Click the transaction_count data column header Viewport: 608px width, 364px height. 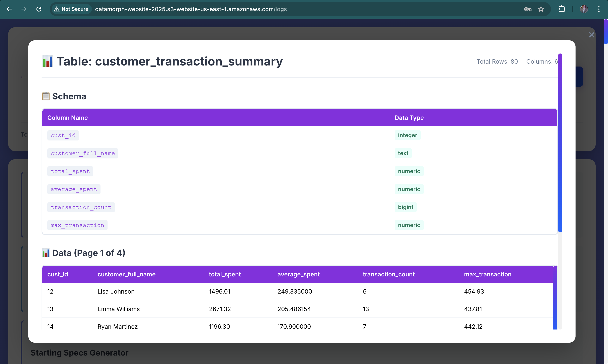pos(388,274)
